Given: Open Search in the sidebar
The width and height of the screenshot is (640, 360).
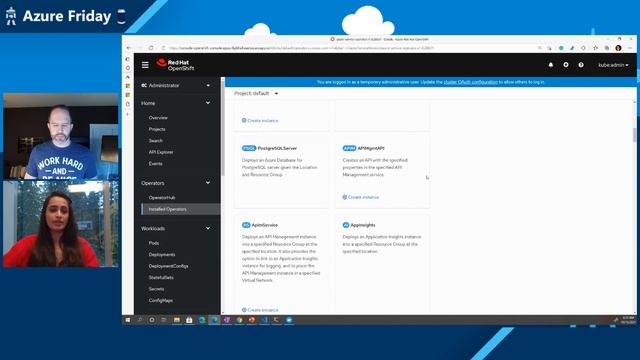Looking at the screenshot, I should pos(156,140).
